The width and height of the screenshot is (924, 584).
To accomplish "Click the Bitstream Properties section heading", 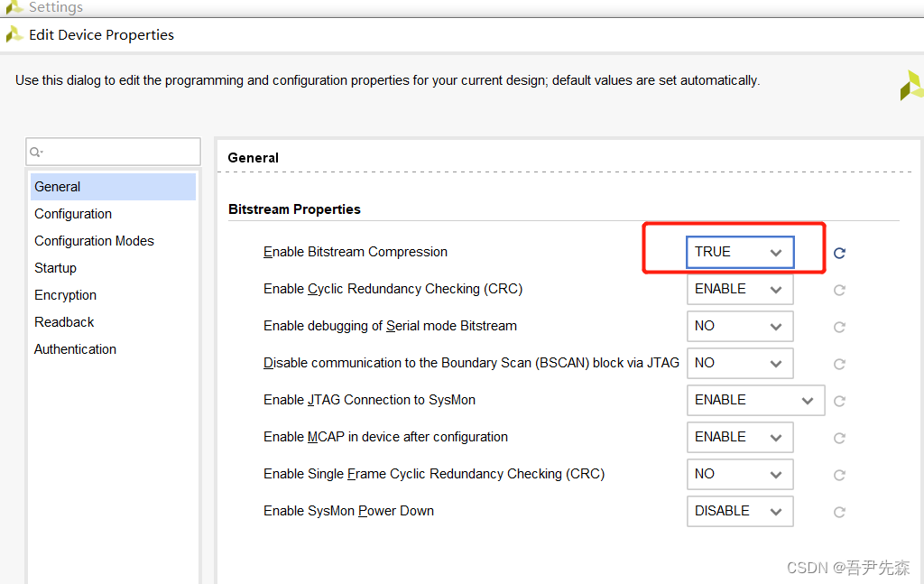I will [x=294, y=209].
